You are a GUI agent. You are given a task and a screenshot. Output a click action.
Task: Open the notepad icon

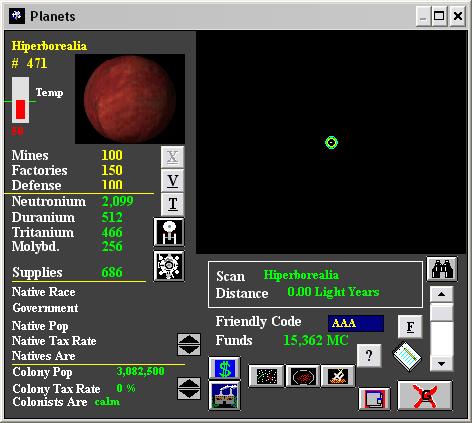click(407, 356)
